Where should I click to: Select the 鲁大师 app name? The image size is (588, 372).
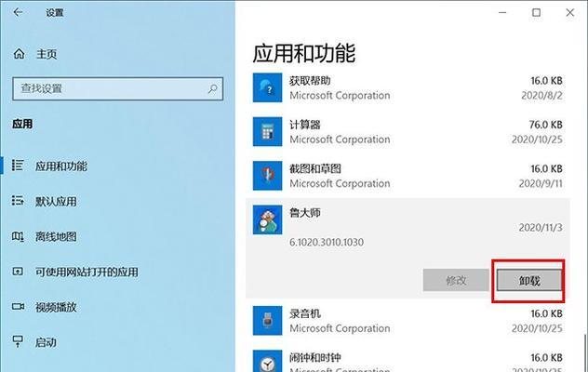(304, 213)
